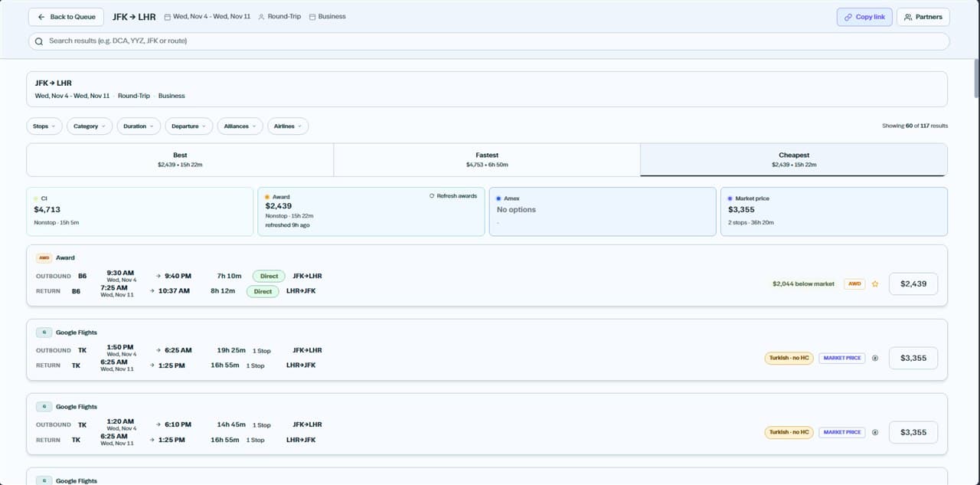Click MARKET PRICE tag on 1:50 PM flight
This screenshot has height=485, width=980.
842,358
